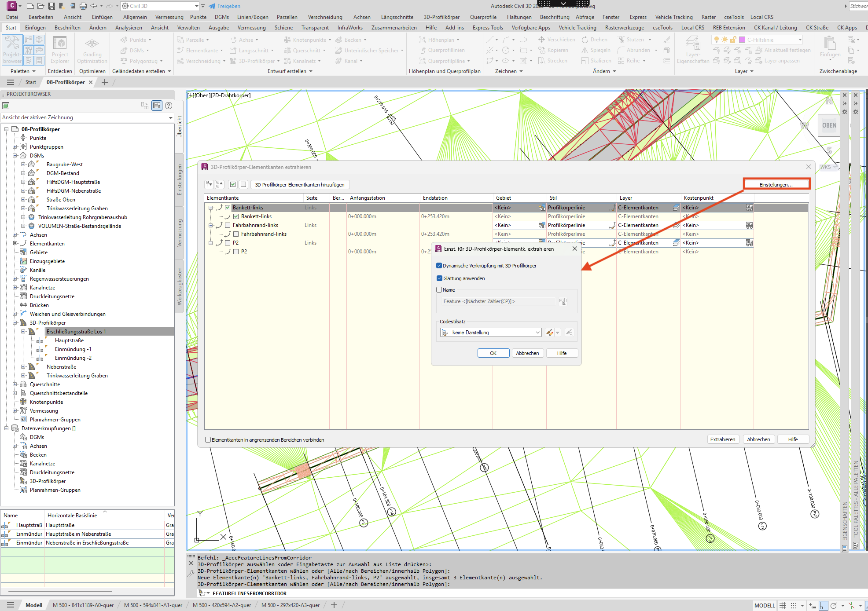Click the layer picker icon in Bankett-links parent row
This screenshot has width=868, height=611.
pos(676,208)
